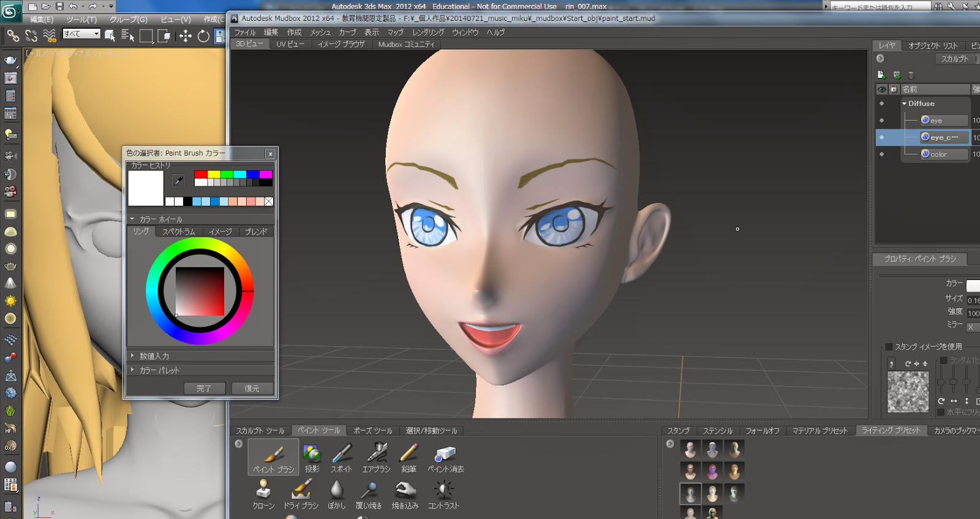Toggle visibility dot of the eye layer
The image size is (980, 519).
[x=882, y=120]
